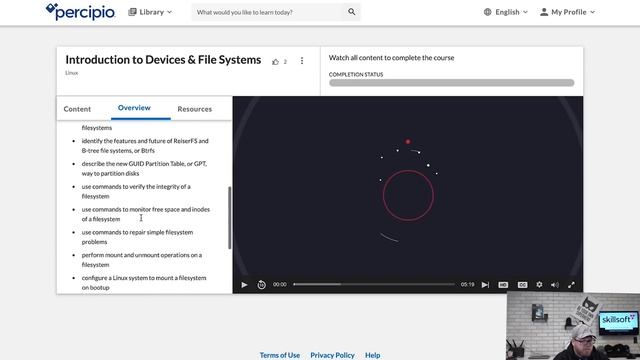Skip to the next video
Screen dimensions: 640x360
[485, 284]
